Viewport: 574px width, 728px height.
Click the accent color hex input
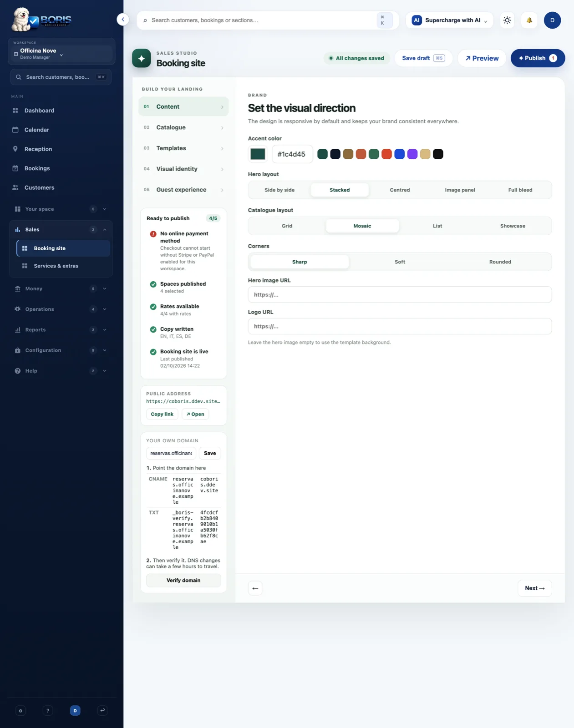[292, 154]
